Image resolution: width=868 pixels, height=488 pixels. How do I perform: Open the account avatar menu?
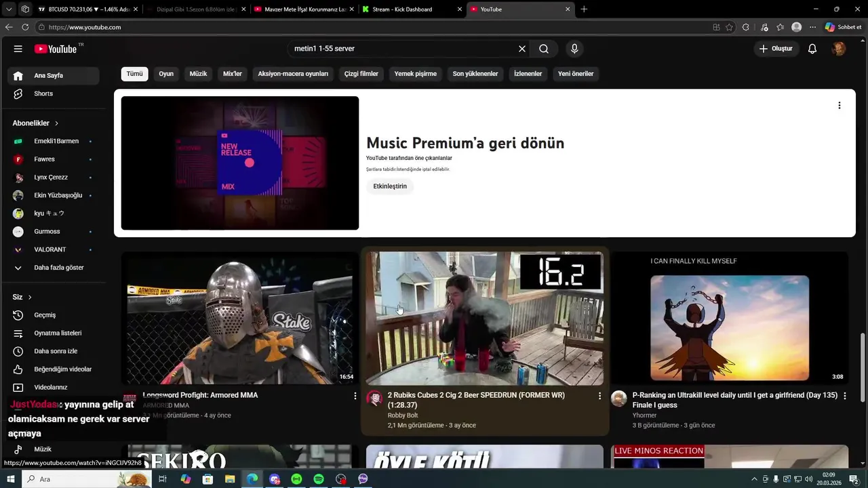coord(839,49)
